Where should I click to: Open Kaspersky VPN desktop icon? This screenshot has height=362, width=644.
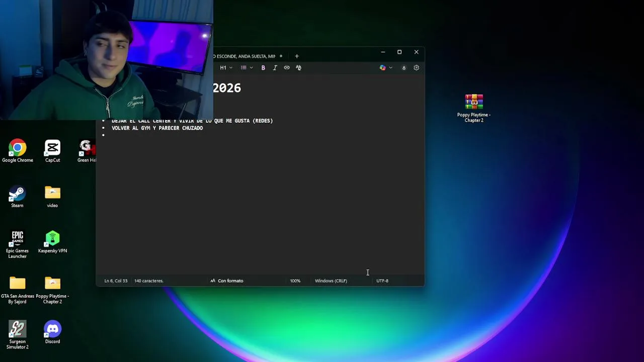point(52,242)
